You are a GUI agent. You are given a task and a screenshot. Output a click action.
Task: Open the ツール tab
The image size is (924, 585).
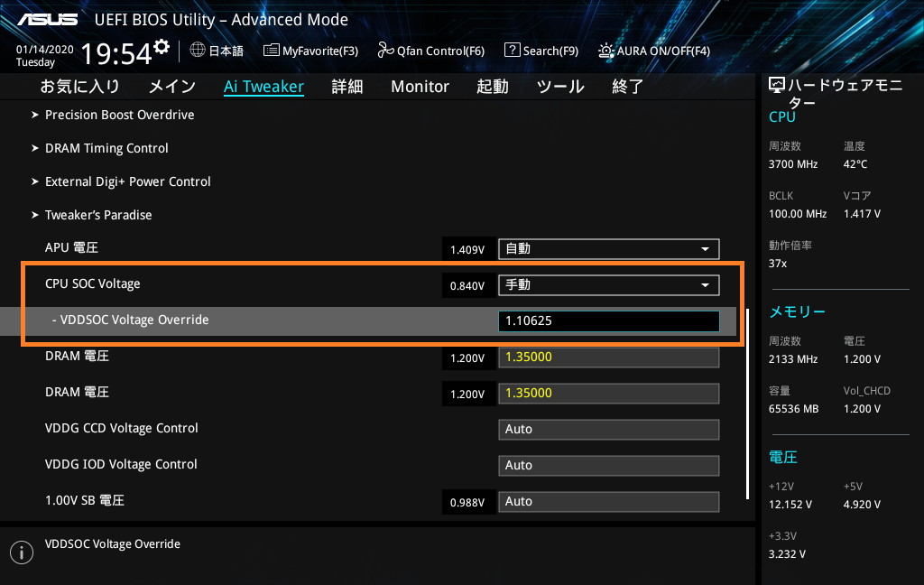559,86
